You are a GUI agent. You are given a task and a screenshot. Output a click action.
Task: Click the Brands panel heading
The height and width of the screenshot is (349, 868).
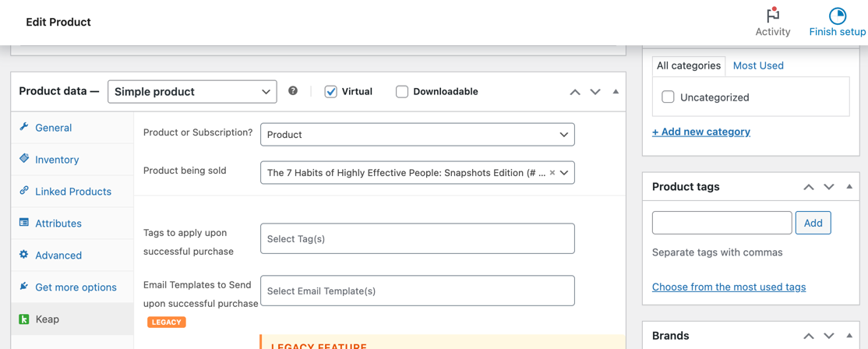(670, 336)
